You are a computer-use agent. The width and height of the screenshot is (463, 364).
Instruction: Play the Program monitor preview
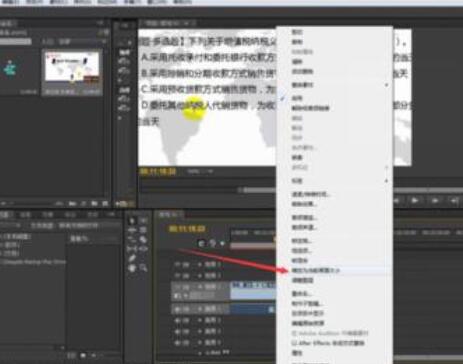click(x=415, y=201)
